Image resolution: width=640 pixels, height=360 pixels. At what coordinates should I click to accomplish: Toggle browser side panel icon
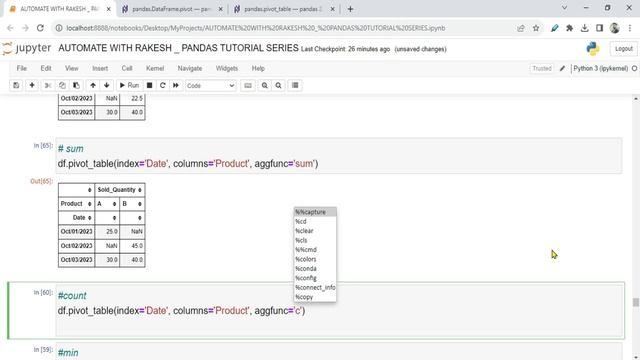[599, 28]
